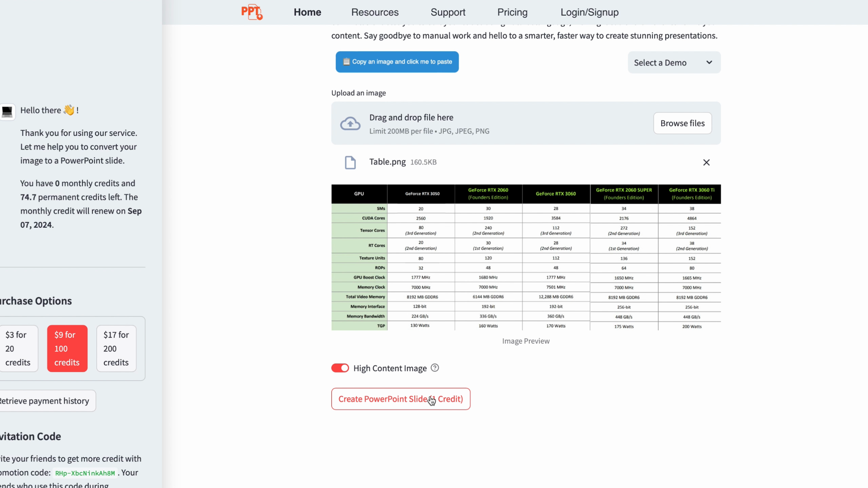Click the chat assistant avatar icon

pos(7,111)
